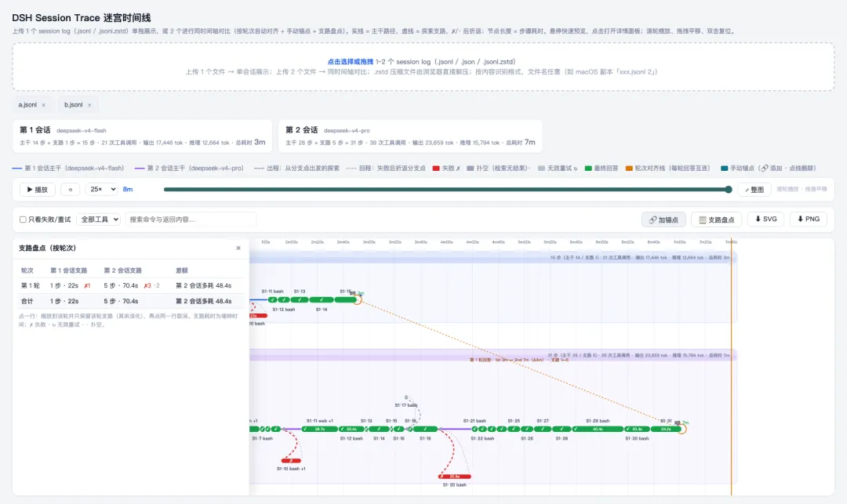Click the S1·29 bash 40.4s node

pyautogui.click(x=598, y=429)
